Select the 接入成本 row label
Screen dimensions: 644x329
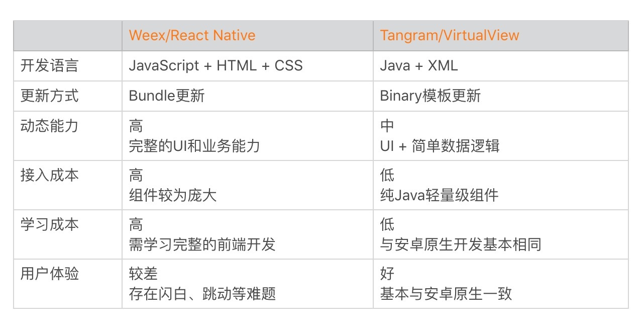pyautogui.click(x=49, y=175)
